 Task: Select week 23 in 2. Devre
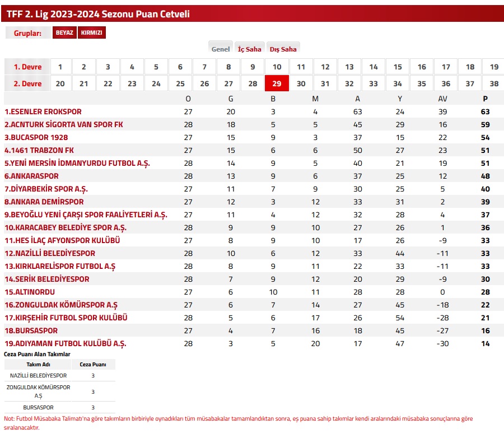pos(132,83)
